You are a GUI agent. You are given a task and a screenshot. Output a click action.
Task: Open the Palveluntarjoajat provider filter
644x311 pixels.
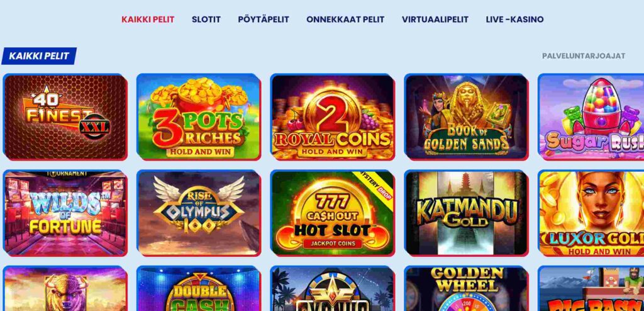[x=584, y=56]
